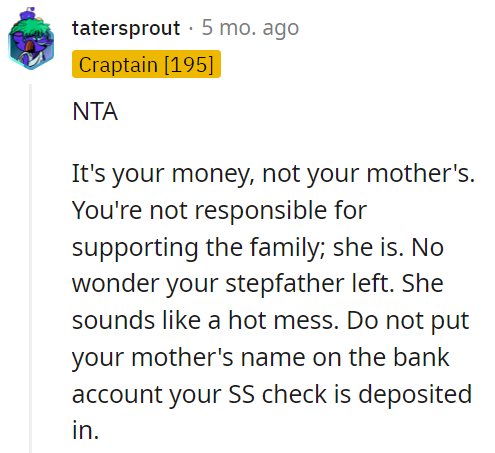
Task: Click the dot separator after the username
Action: click(191, 28)
